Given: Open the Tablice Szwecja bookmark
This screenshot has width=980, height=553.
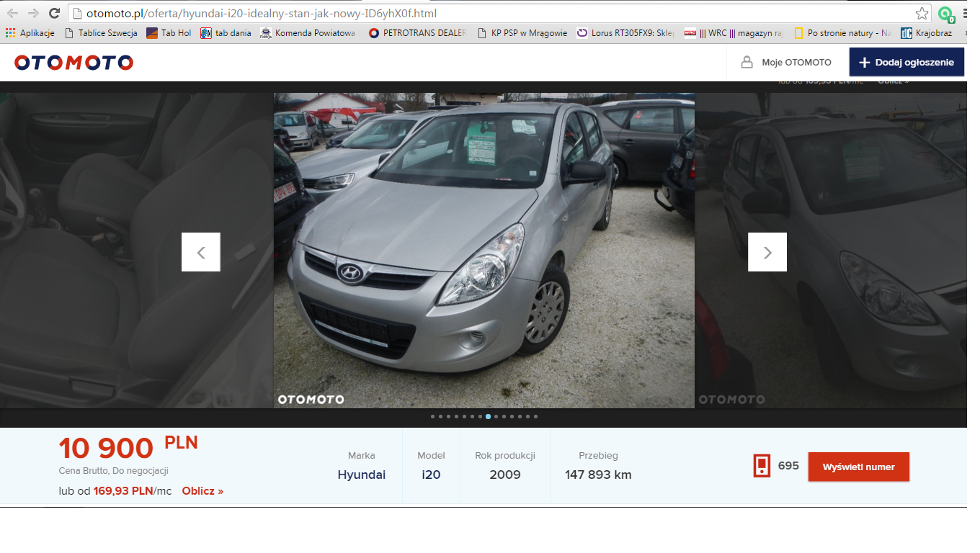Looking at the screenshot, I should [101, 33].
